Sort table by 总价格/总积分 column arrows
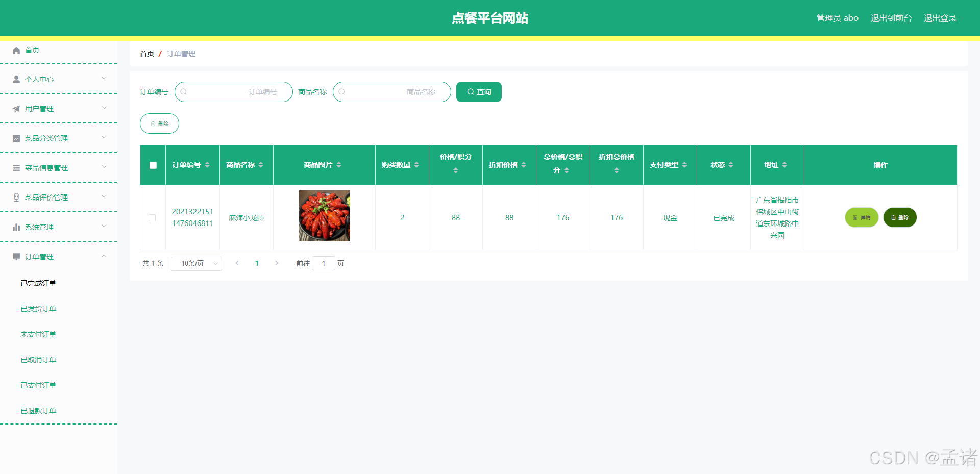The width and height of the screenshot is (980, 474). click(x=567, y=170)
